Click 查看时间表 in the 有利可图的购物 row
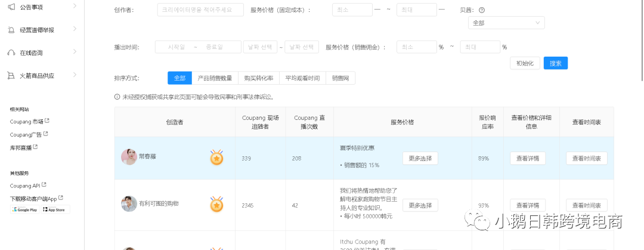The image size is (644, 250). coord(587,205)
